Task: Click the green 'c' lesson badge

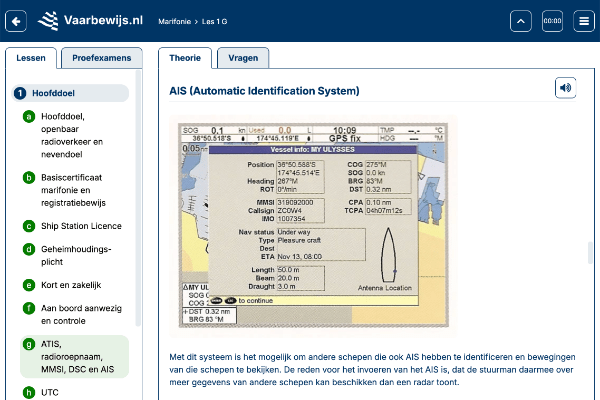Action: pos(29,226)
